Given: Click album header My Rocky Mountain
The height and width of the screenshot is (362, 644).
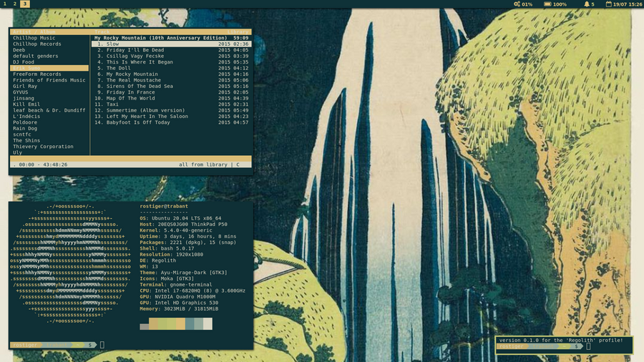Looking at the screenshot, I should pos(159,38).
